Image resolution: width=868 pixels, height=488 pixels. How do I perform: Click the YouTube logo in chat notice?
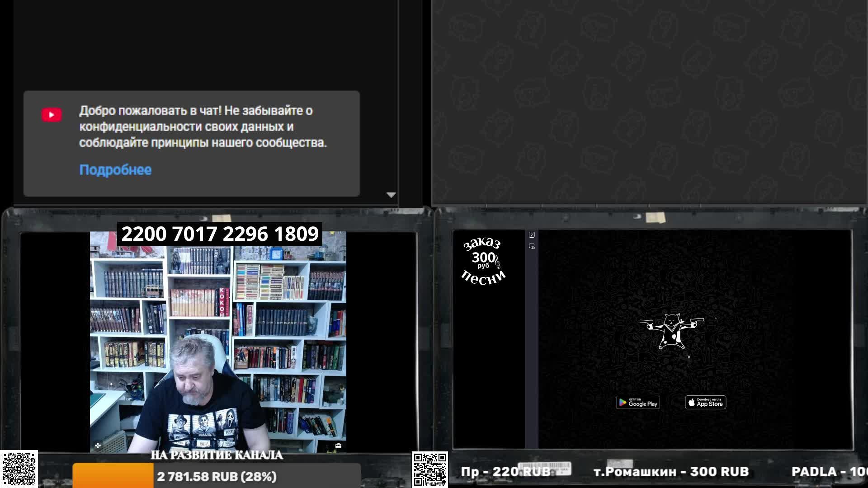tap(52, 115)
